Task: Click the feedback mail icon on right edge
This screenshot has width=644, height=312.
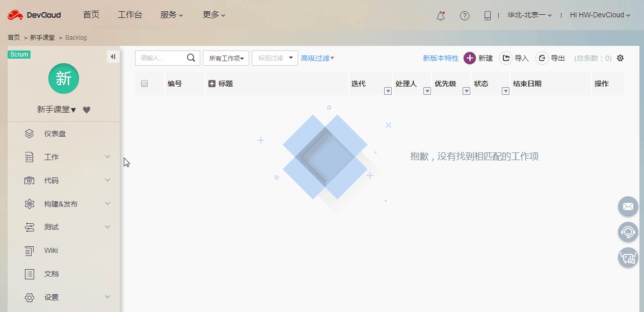Action: pyautogui.click(x=628, y=206)
